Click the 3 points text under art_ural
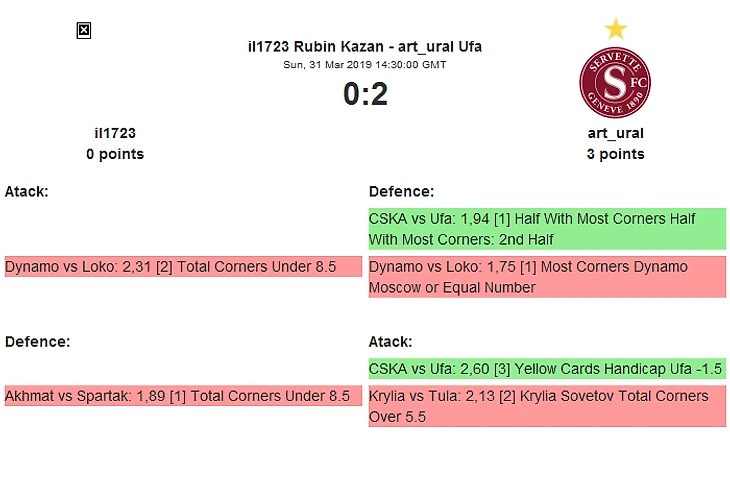730x480 pixels. coord(615,154)
